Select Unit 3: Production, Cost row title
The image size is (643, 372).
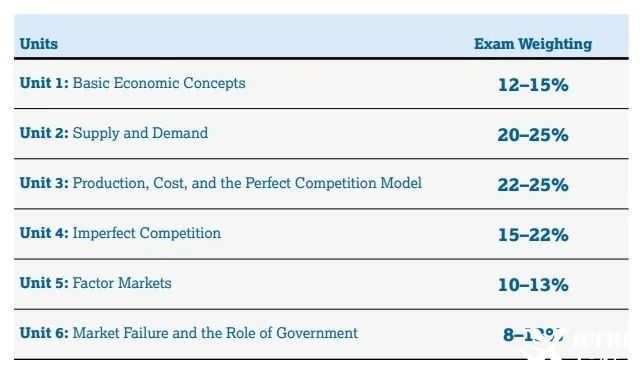(x=221, y=183)
